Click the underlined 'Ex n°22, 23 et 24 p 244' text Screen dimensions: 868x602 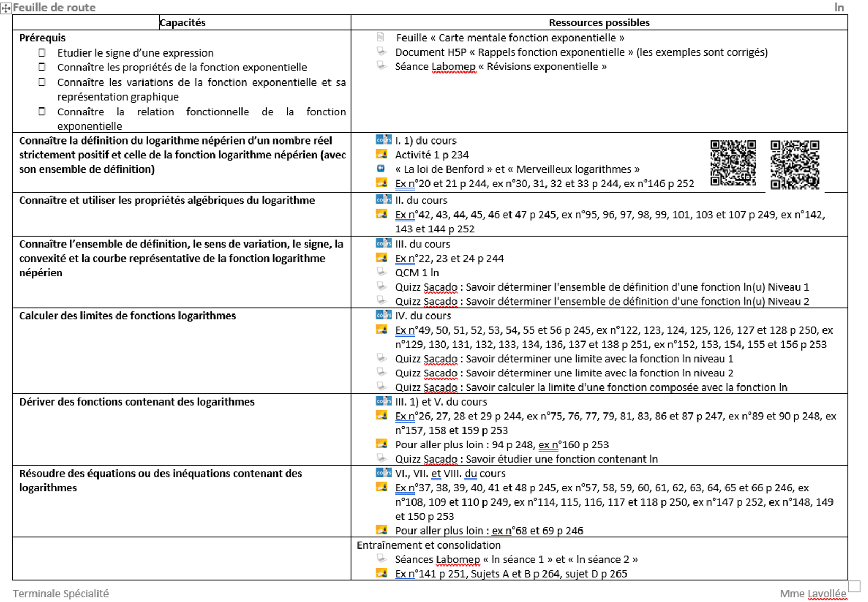point(449,258)
